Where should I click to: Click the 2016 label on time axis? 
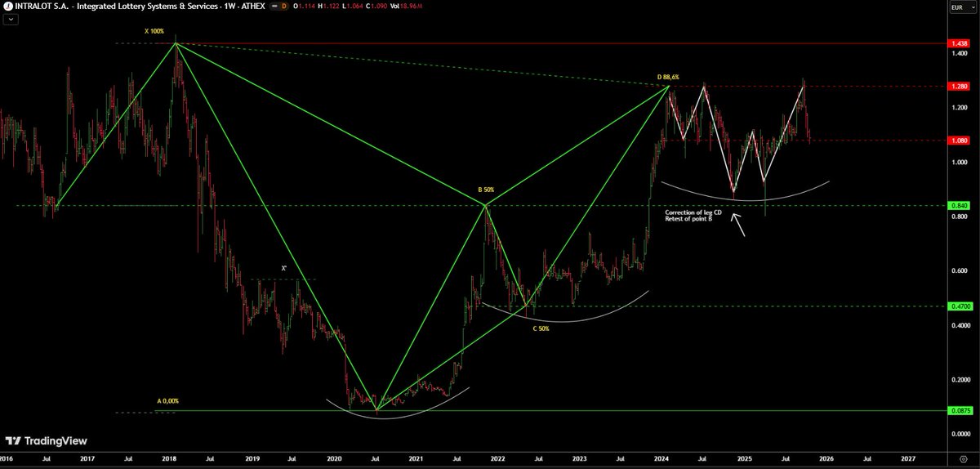7,460
